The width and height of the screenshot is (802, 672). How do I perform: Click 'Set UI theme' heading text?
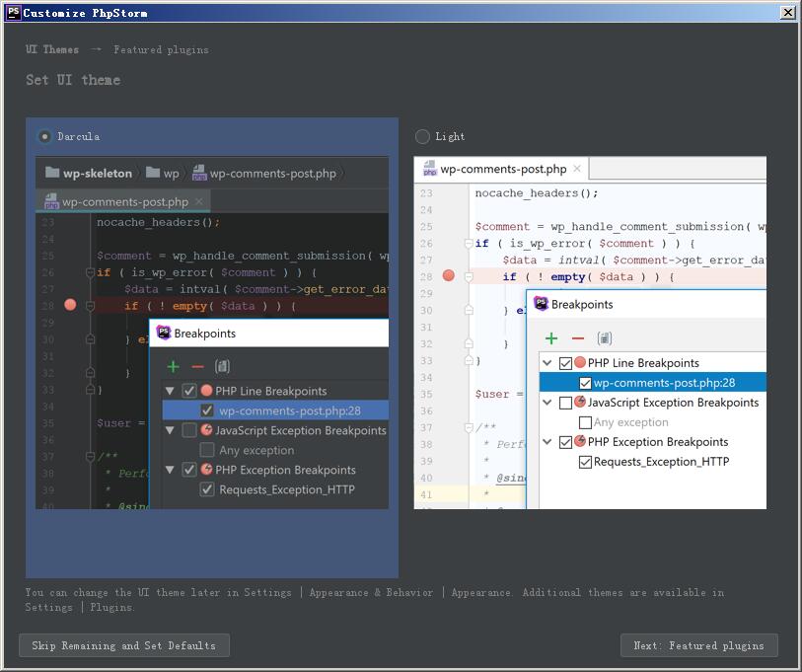(73, 80)
